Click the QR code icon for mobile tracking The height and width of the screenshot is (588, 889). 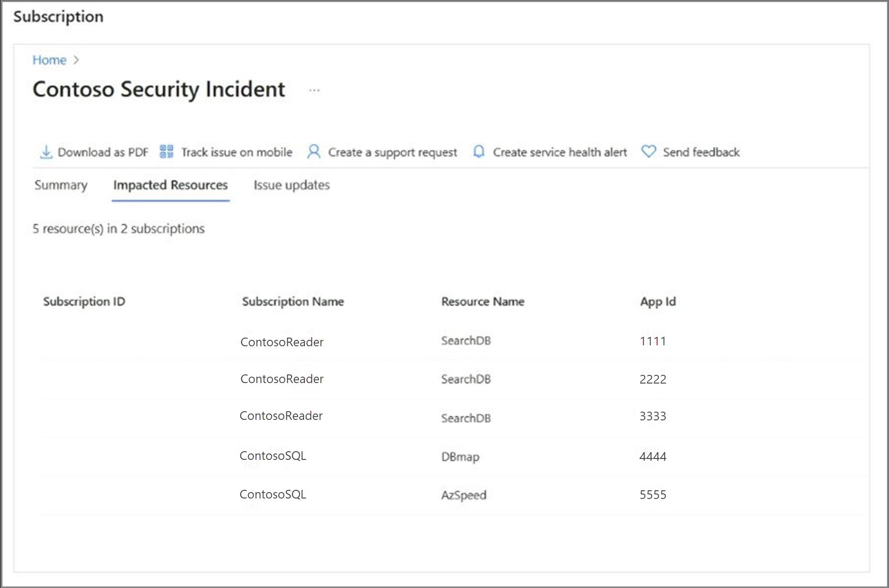[166, 151]
